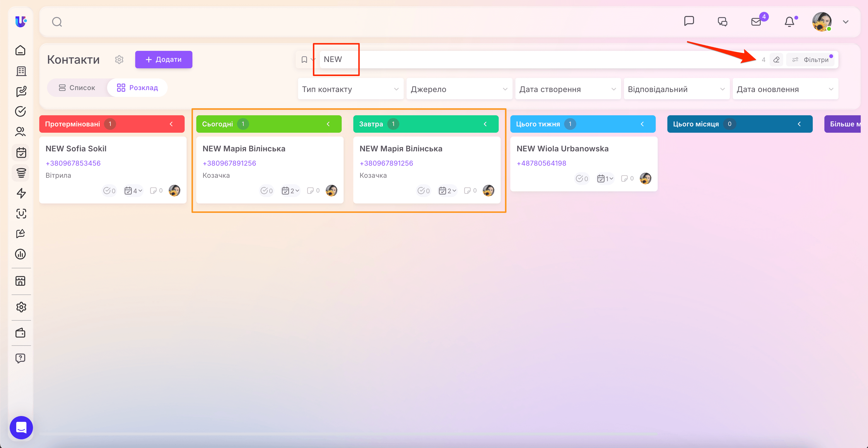Expand the calendar 4 dropdown on Sofia Sokil card

[x=134, y=191]
